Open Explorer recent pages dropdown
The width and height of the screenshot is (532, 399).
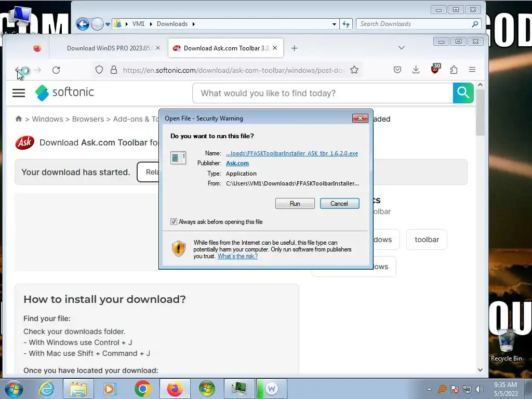click(108, 24)
